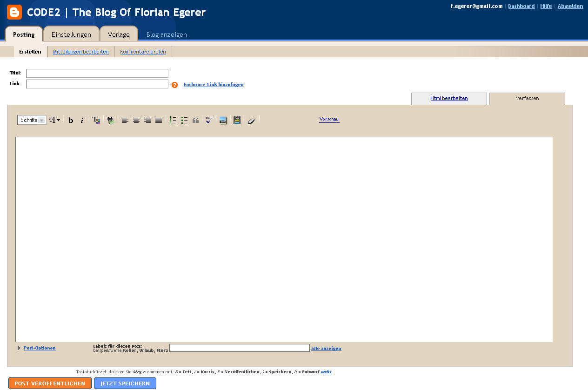588x390 pixels.
Task: Open the Vorschau preview link
Action: 329,119
